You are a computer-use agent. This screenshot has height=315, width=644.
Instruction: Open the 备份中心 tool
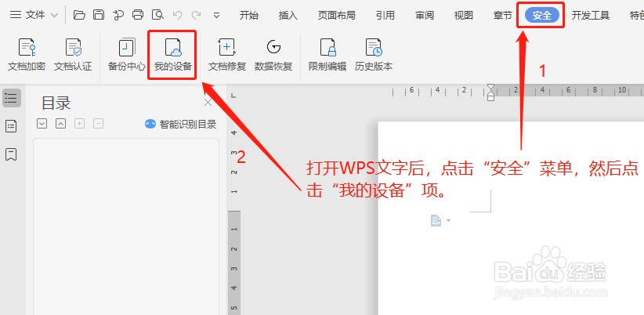[126, 55]
